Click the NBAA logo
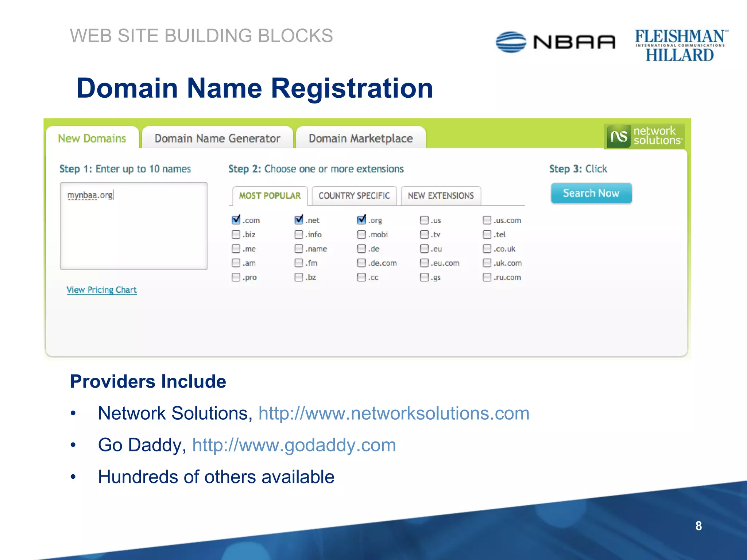 click(x=556, y=42)
